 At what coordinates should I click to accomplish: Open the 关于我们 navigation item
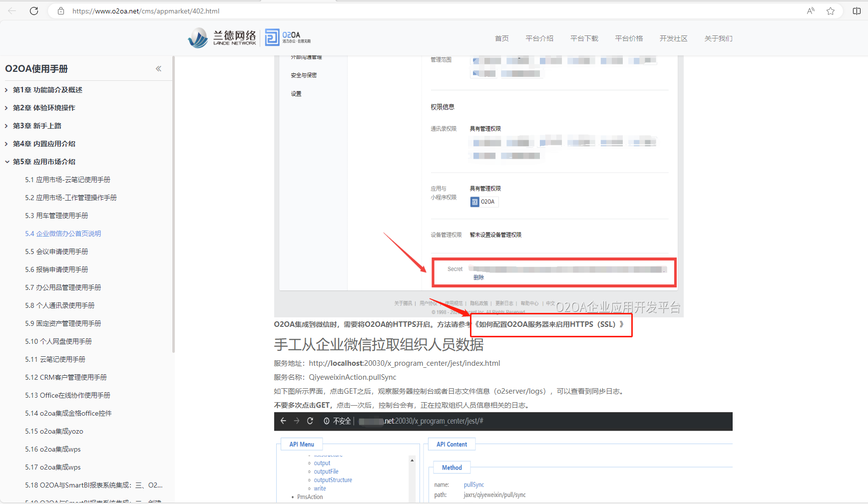(718, 38)
